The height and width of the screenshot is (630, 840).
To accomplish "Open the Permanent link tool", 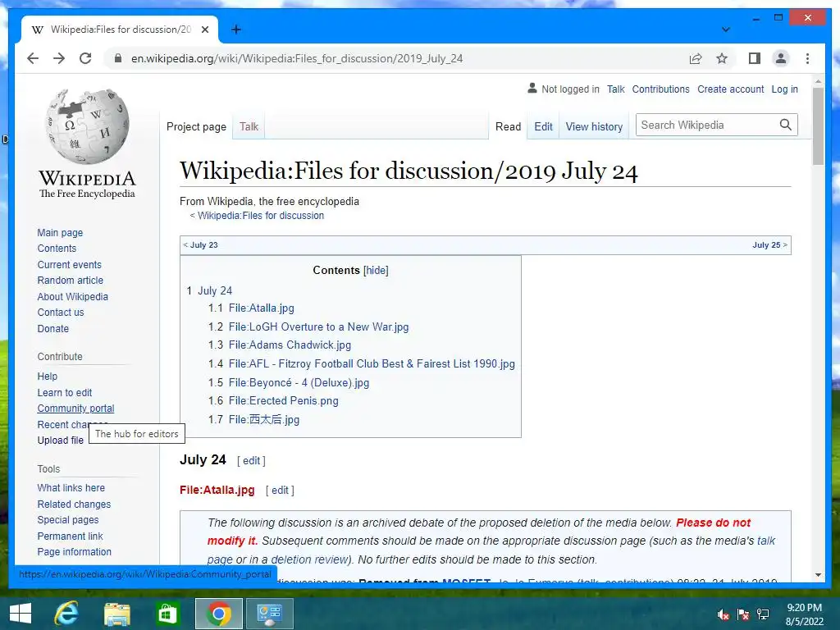I will coord(70,536).
